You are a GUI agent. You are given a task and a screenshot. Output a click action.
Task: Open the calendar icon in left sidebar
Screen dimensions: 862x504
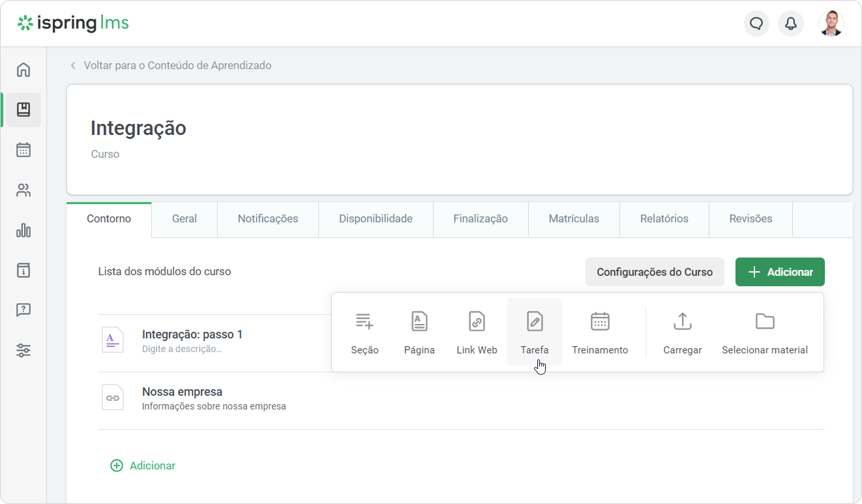(x=23, y=150)
